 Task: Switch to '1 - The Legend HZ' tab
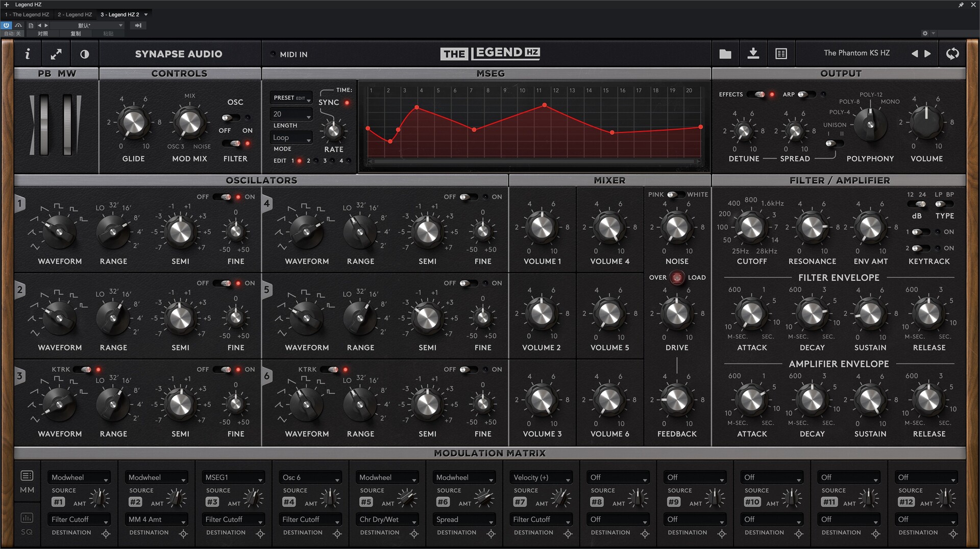click(x=27, y=14)
